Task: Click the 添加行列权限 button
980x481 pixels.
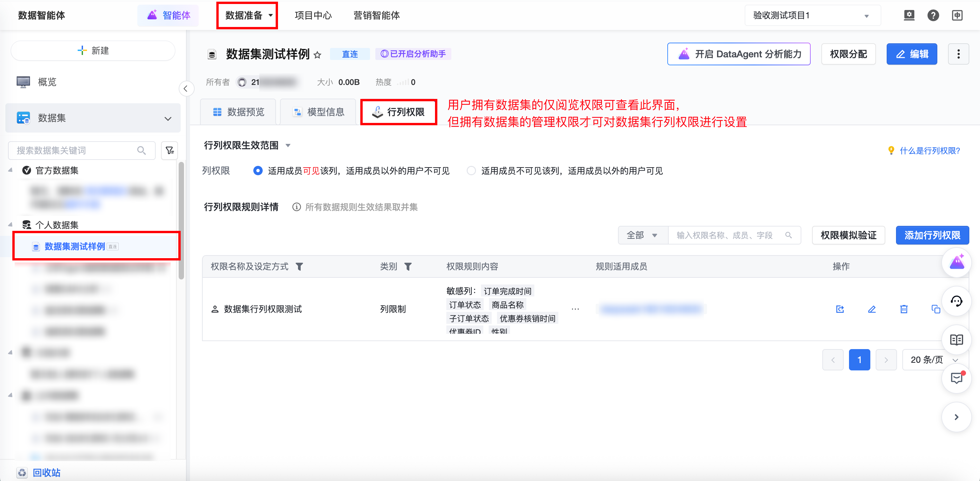Action: pos(932,236)
